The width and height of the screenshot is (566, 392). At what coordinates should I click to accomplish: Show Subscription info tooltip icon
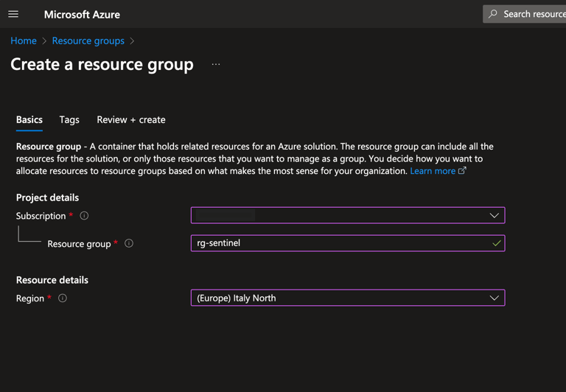84,216
